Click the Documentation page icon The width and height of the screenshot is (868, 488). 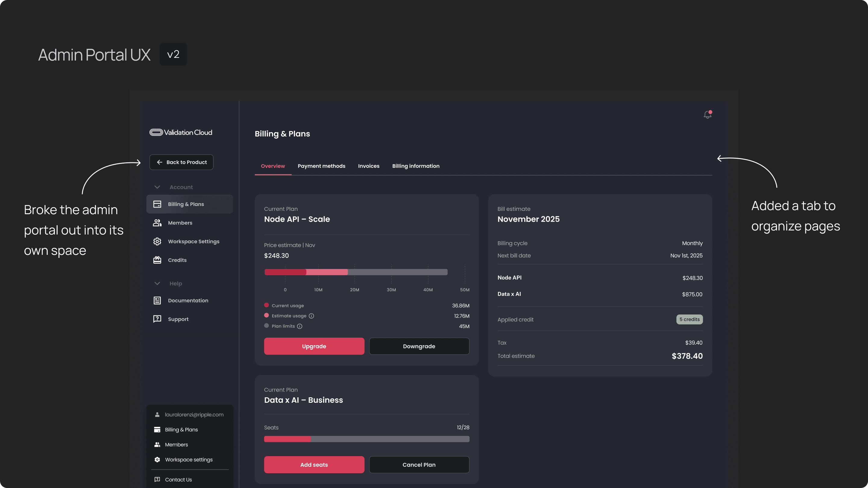coord(157,300)
